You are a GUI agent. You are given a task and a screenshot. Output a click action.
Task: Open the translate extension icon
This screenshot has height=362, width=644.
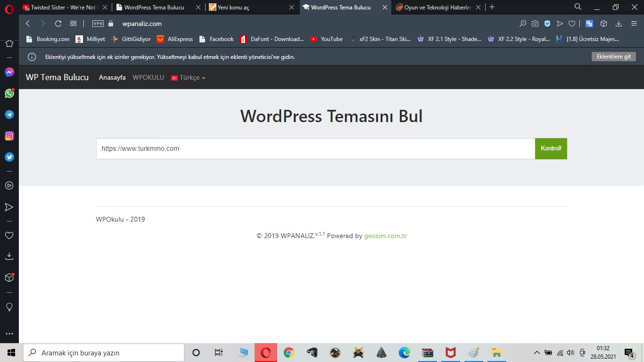[x=589, y=24]
